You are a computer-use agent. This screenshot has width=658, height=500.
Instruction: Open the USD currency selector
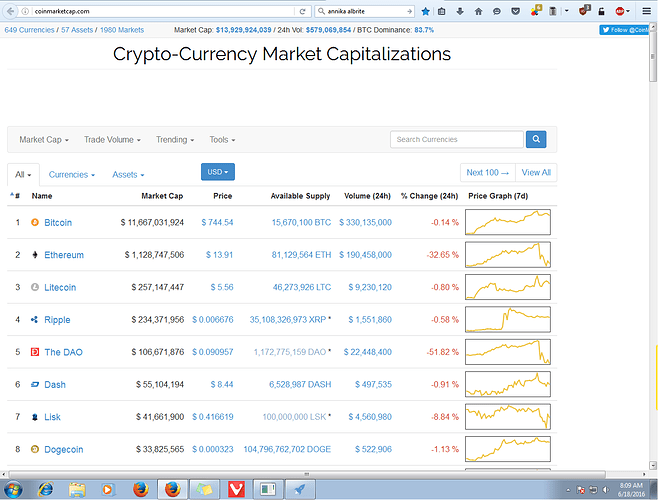(x=218, y=172)
